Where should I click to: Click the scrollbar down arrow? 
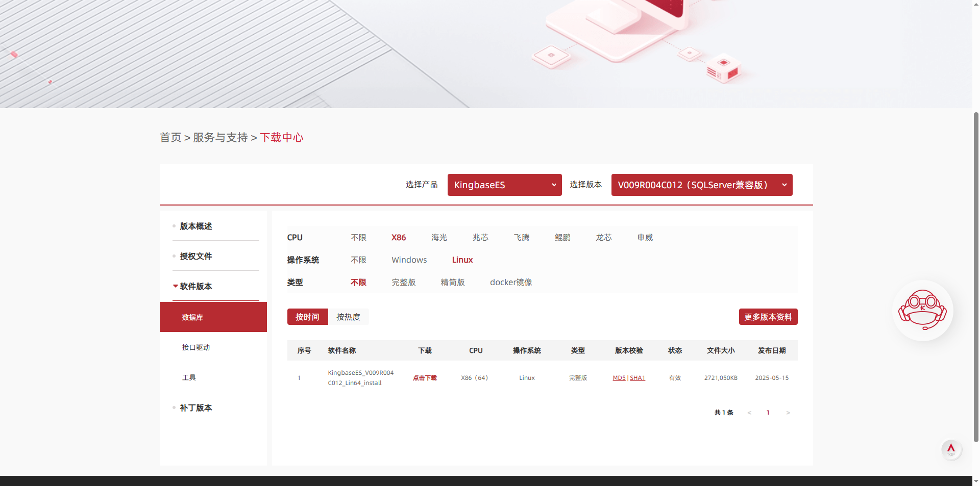pos(976,481)
